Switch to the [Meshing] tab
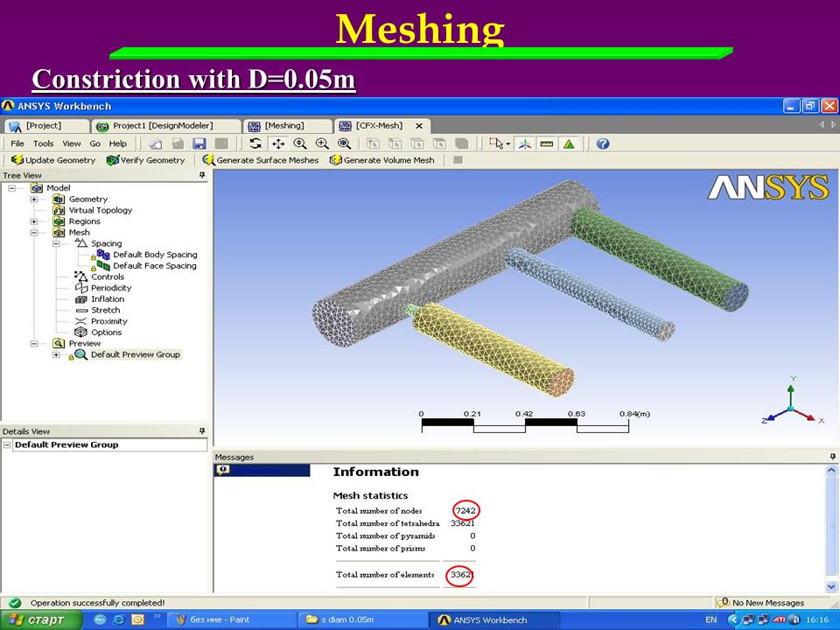This screenshot has height=630, width=840. point(288,126)
